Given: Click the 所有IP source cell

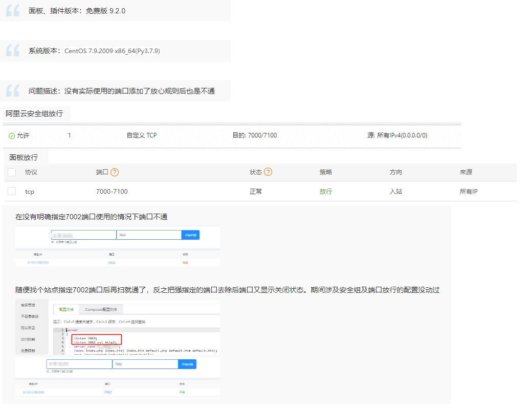Looking at the screenshot, I should pos(469,192).
